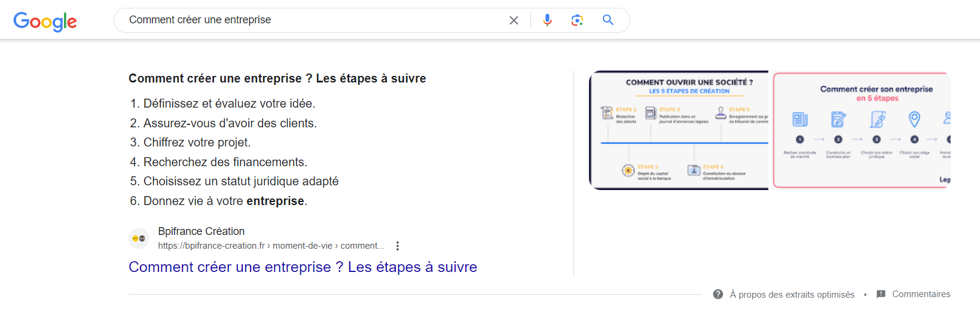This screenshot has width=980, height=318.
Task: Click inside the search text field
Action: click(x=311, y=20)
